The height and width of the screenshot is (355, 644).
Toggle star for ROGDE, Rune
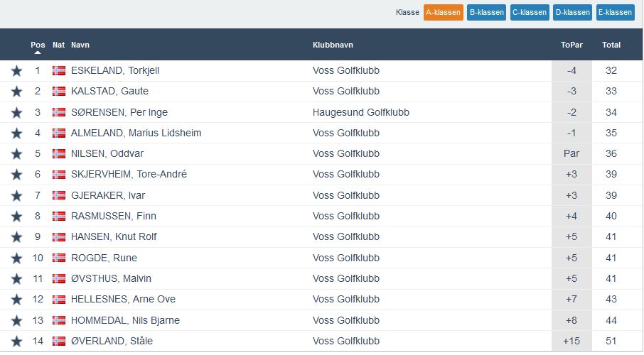click(x=16, y=258)
